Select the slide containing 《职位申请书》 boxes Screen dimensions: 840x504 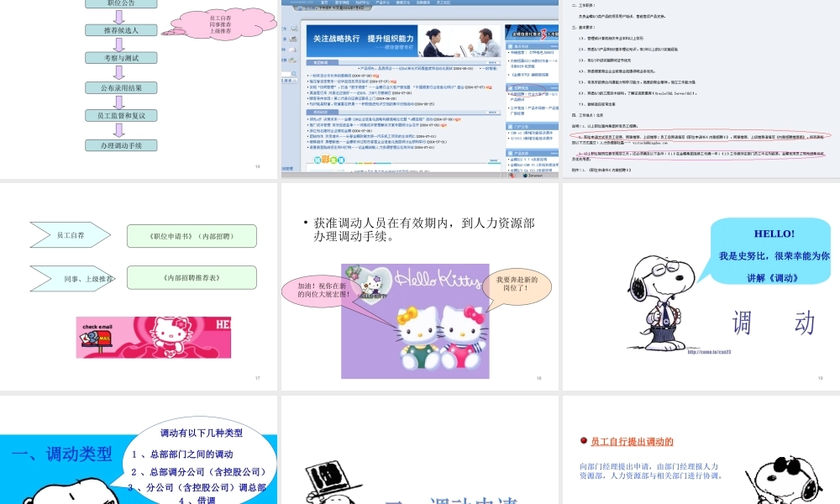[x=139, y=286]
